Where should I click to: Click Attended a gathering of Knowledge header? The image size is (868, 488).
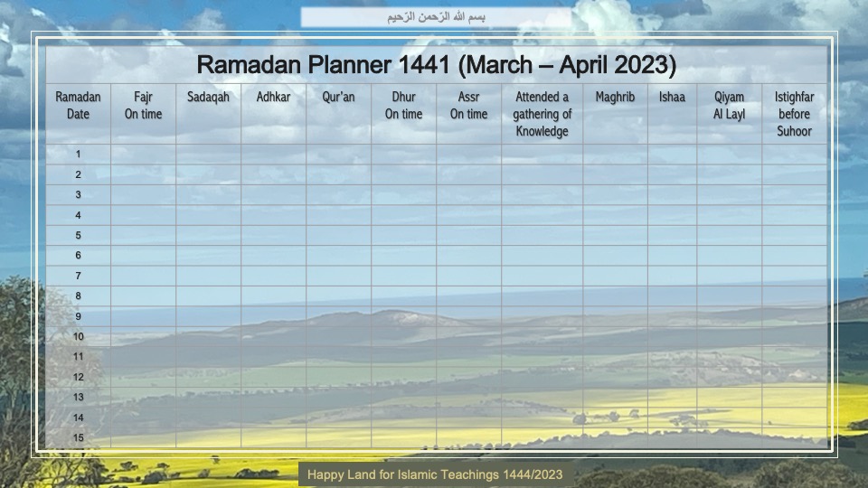[x=542, y=114]
